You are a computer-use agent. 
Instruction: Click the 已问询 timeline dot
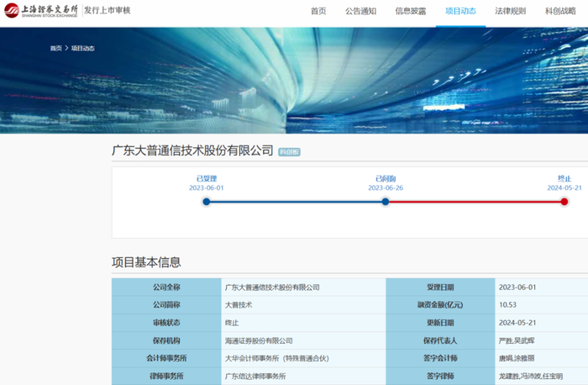pos(386,202)
